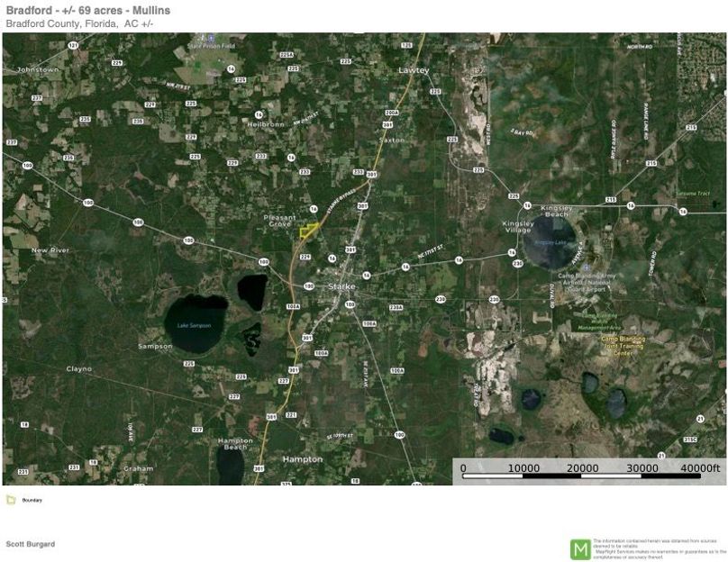This screenshot has height=562, width=728.
Task: Click Lake Sampson on the map
Action: click(194, 324)
